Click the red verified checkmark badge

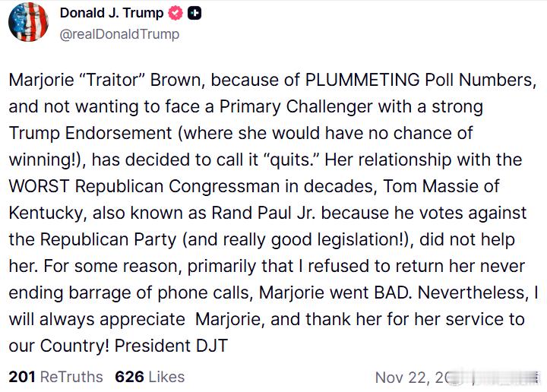pos(175,13)
